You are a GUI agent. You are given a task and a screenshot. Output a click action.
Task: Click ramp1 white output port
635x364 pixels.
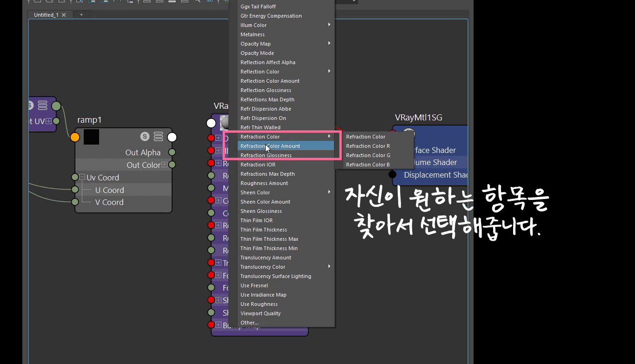pos(172,137)
